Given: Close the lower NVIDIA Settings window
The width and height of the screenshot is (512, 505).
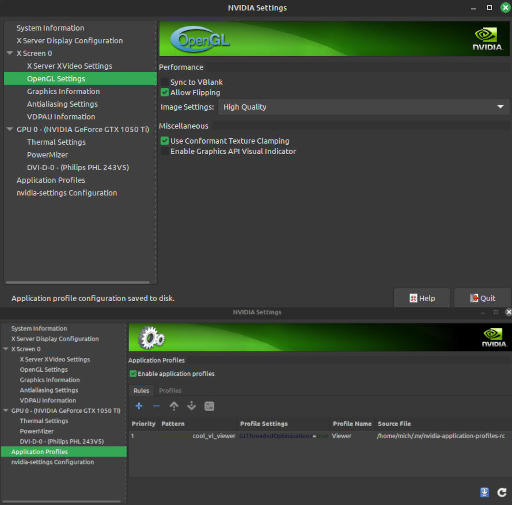Looking at the screenshot, I should tap(508, 312).
